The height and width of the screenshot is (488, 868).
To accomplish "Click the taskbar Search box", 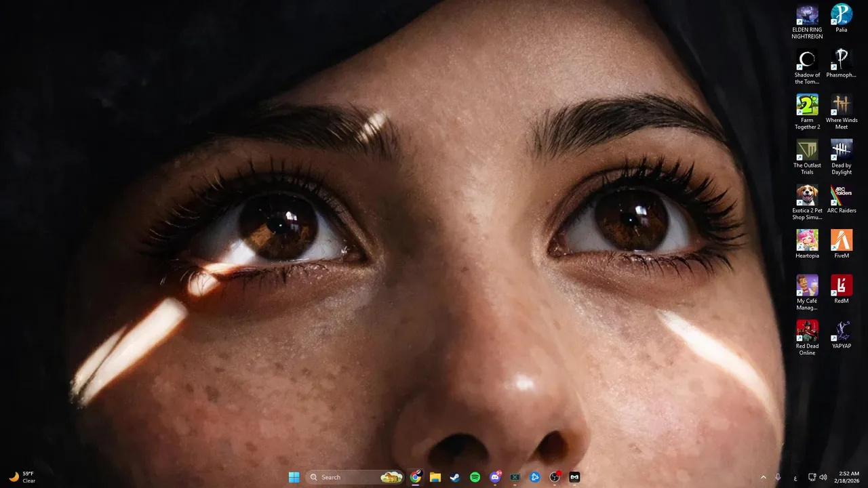I will coord(355,477).
